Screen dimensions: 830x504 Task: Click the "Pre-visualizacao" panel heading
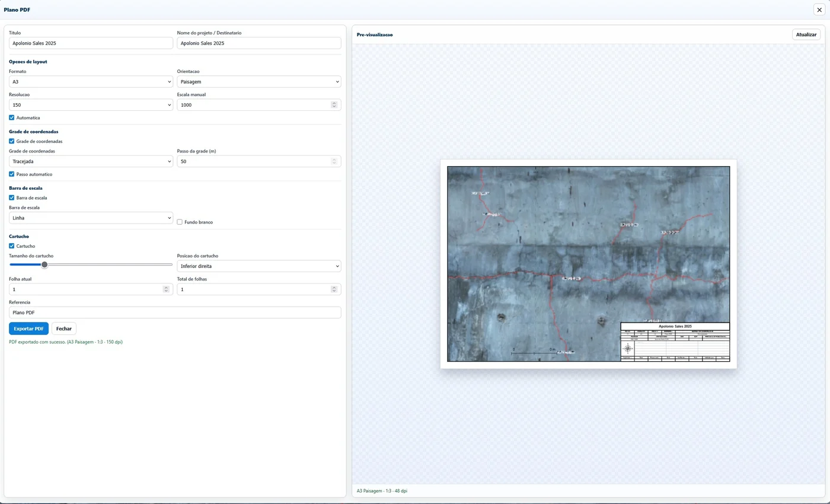375,34
